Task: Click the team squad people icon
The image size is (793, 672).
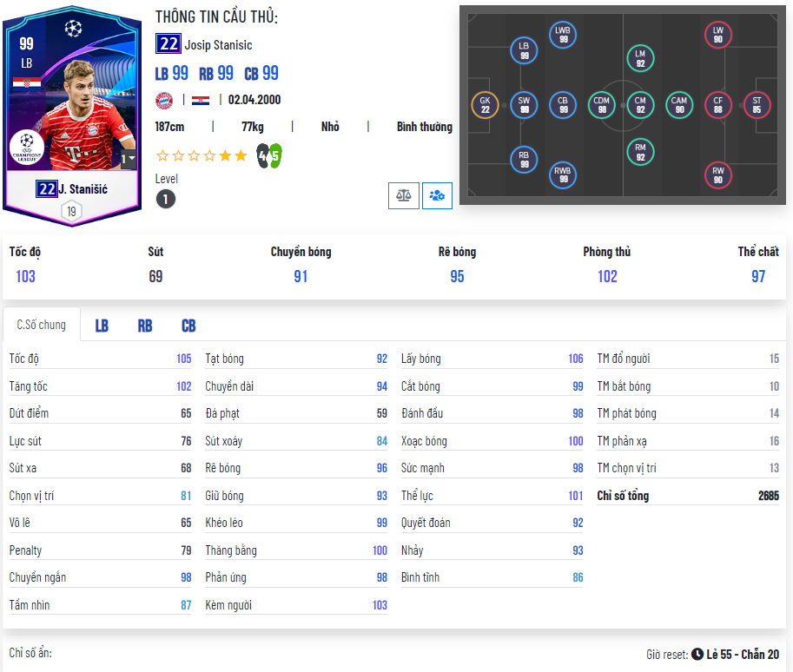Action: [437, 195]
